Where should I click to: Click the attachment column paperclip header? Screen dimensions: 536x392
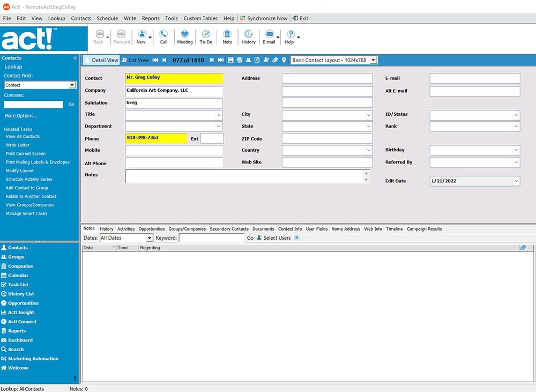click(523, 248)
